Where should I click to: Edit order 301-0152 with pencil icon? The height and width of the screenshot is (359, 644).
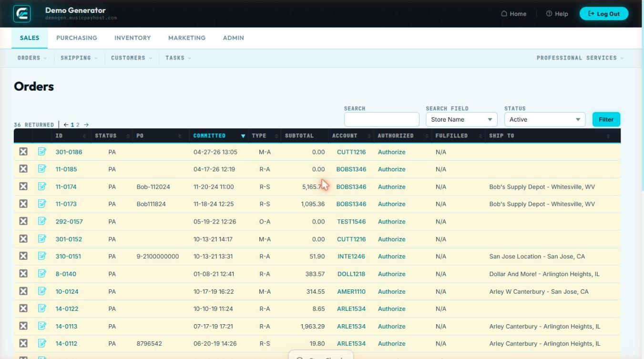(42, 239)
